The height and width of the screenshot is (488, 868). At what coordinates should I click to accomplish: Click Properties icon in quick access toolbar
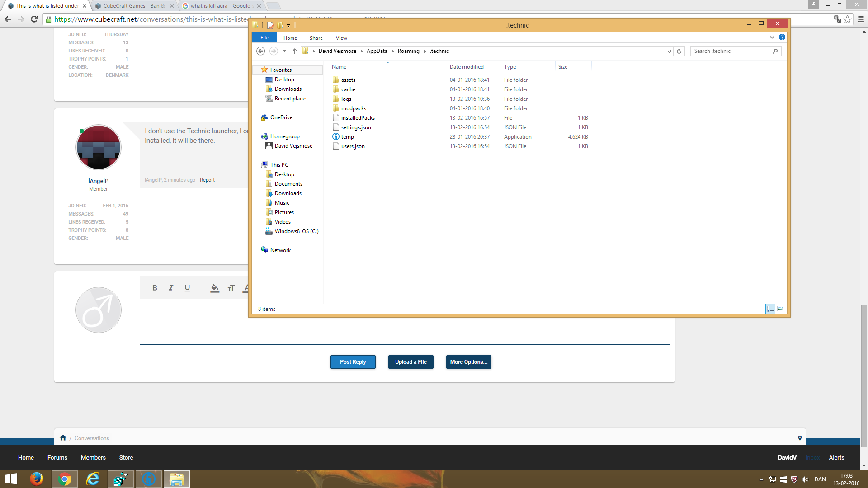pyautogui.click(x=270, y=25)
